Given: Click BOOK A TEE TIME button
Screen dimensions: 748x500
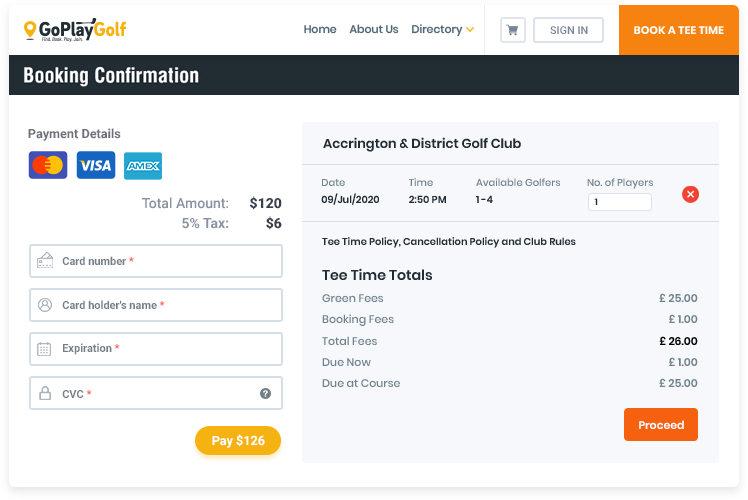Looking at the screenshot, I should (678, 30).
